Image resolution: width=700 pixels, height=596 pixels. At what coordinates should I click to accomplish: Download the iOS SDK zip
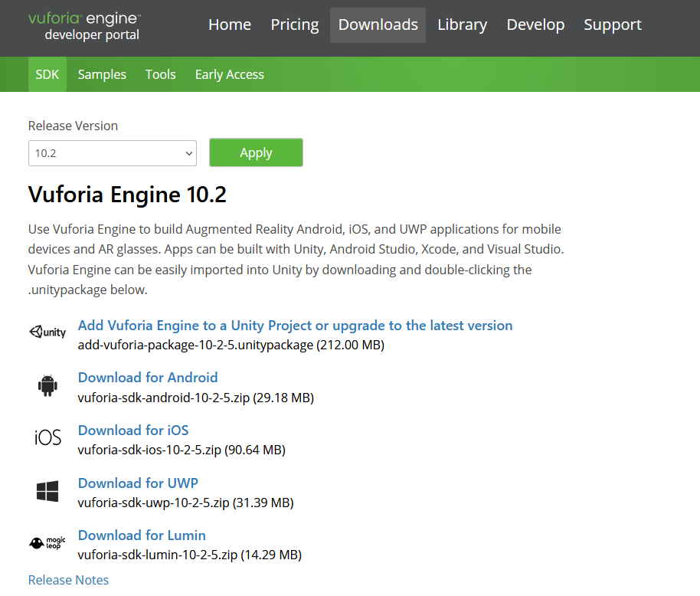132,430
